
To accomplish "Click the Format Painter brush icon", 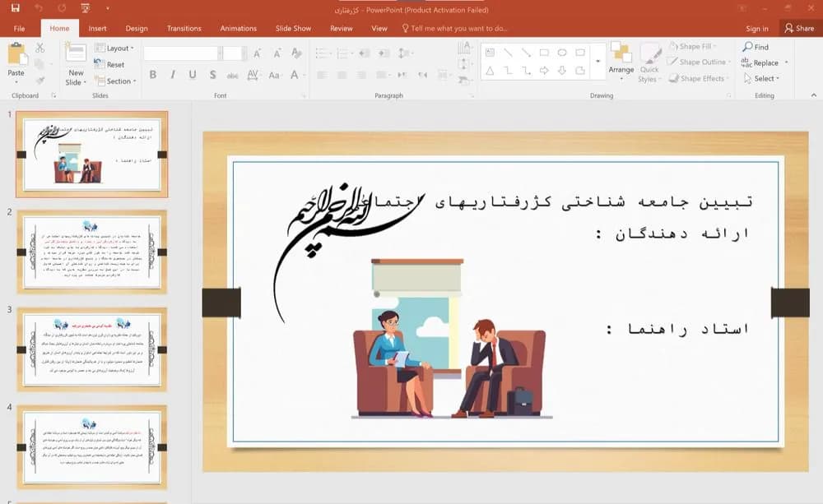I will [x=40, y=80].
